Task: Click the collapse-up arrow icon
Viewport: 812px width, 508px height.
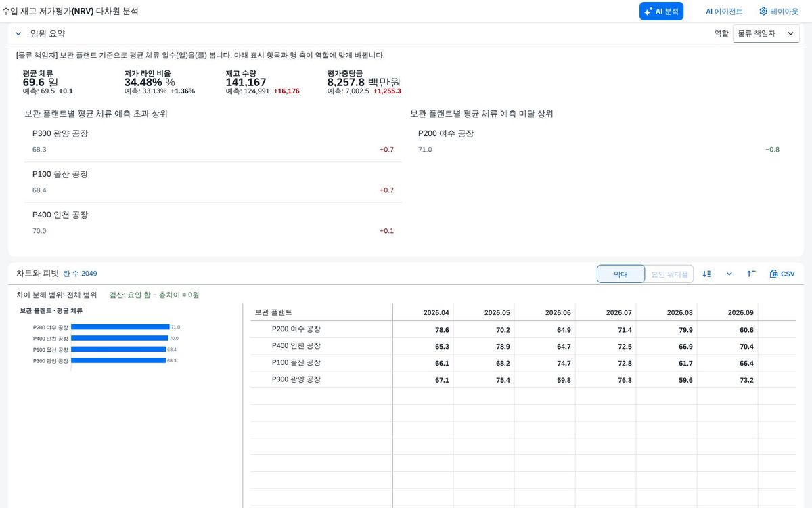Action: click(751, 274)
